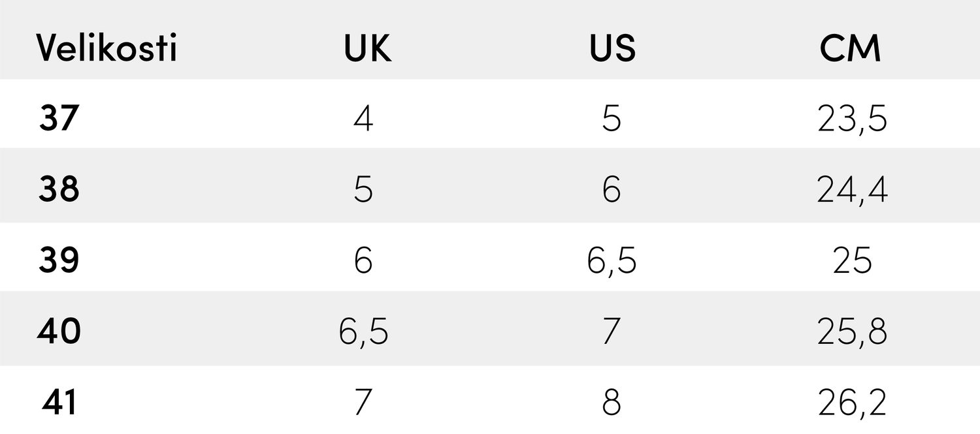Click the 25,8 cm cell
This screenshot has width=980, height=434.
tap(852, 332)
